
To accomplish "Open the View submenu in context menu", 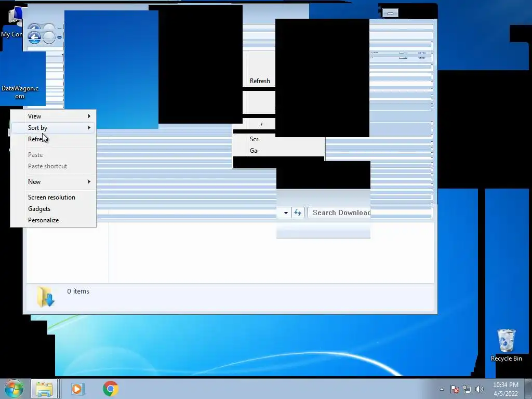I will [54, 116].
